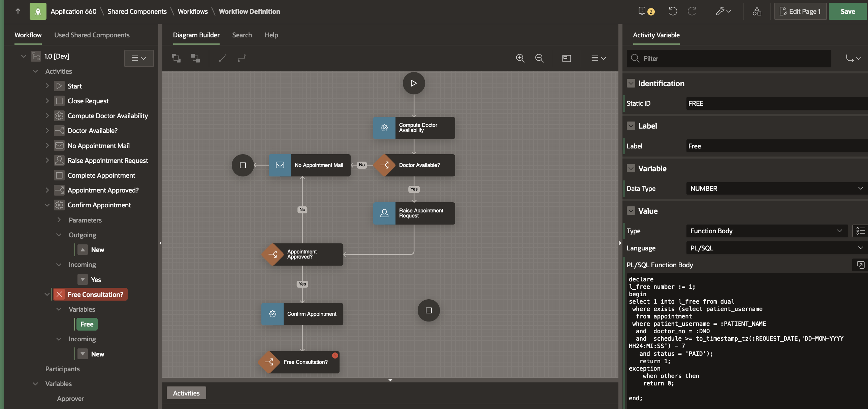
Task: Expand PL/SQL Function Body code editor
Action: pyautogui.click(x=860, y=265)
